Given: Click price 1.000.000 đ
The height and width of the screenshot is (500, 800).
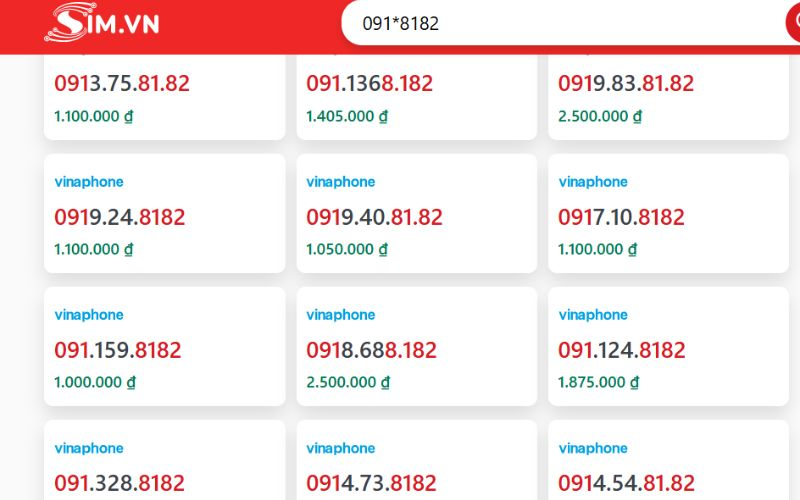Looking at the screenshot, I should pyautogui.click(x=95, y=382).
